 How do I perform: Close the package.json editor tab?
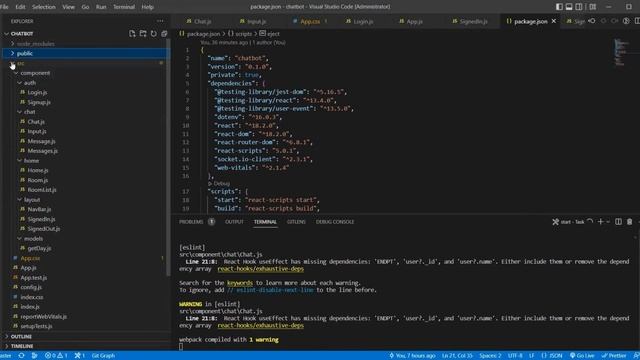pos(554,21)
